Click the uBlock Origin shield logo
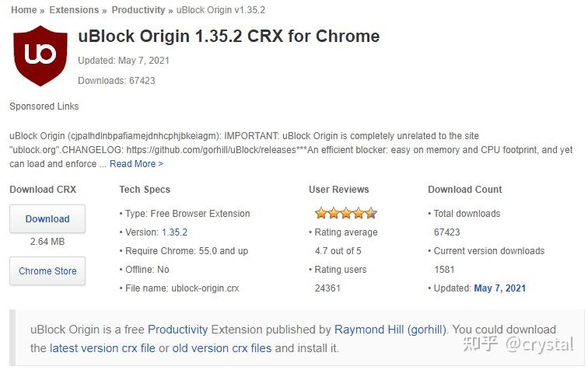The image size is (588, 370). point(41,56)
